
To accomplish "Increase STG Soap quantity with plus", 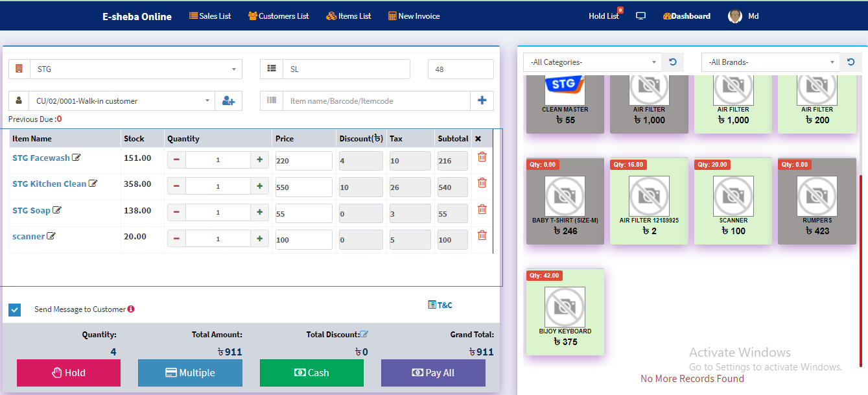I will tap(259, 212).
